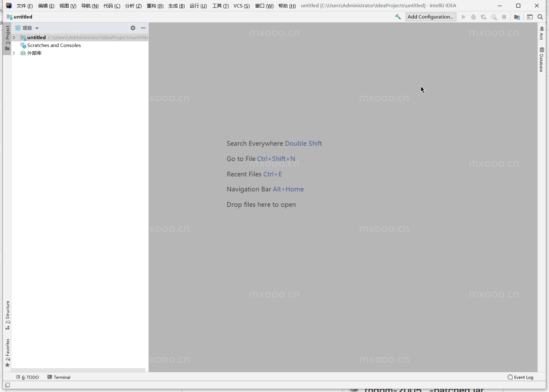This screenshot has height=392, width=549.
Task: Open the VCS menu
Action: pyautogui.click(x=241, y=6)
